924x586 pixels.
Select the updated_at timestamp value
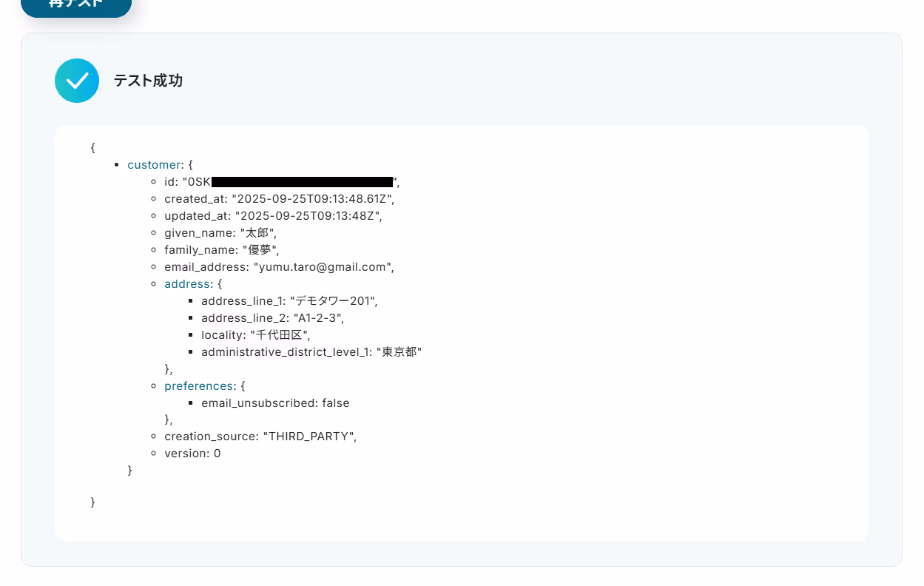click(x=307, y=216)
